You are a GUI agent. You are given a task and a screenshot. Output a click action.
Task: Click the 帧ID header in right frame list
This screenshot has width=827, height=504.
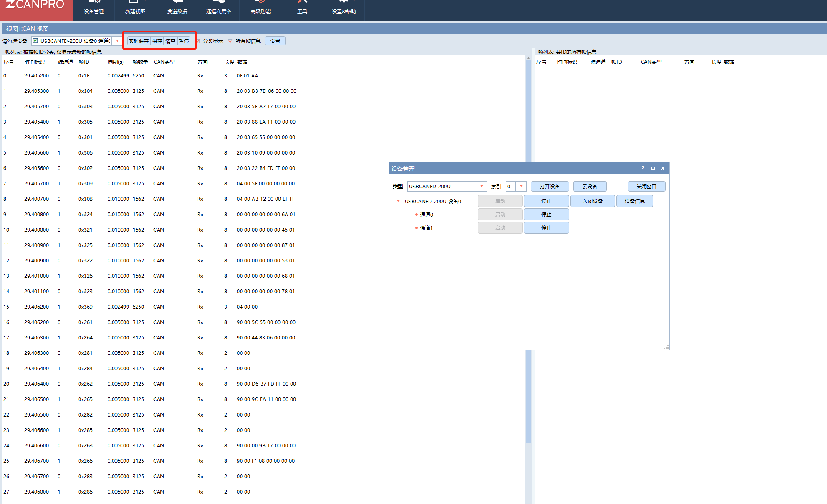click(x=616, y=62)
